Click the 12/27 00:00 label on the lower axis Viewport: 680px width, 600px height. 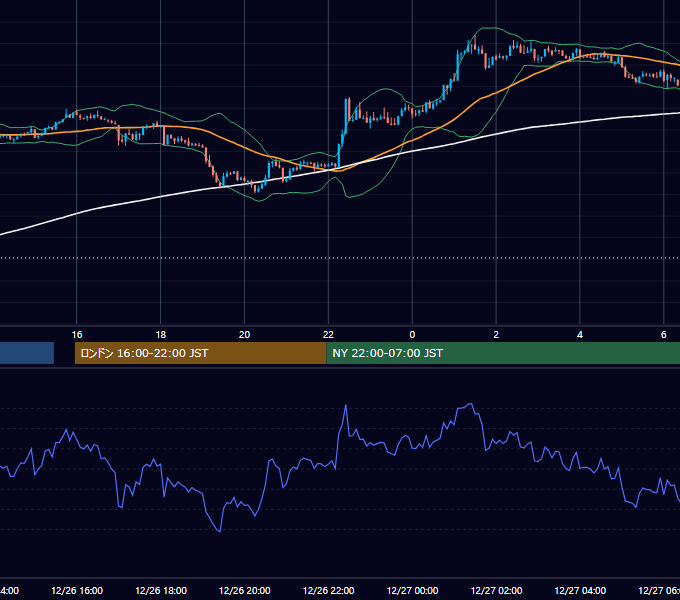(x=412, y=590)
